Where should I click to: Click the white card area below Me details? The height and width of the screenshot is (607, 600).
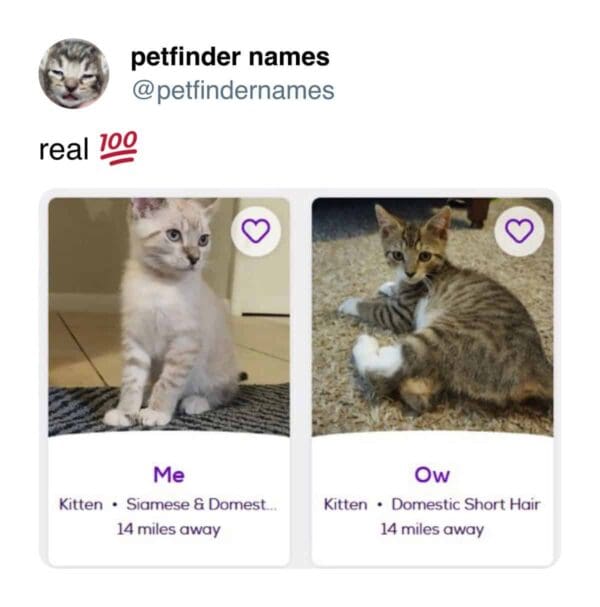pyautogui.click(x=169, y=552)
